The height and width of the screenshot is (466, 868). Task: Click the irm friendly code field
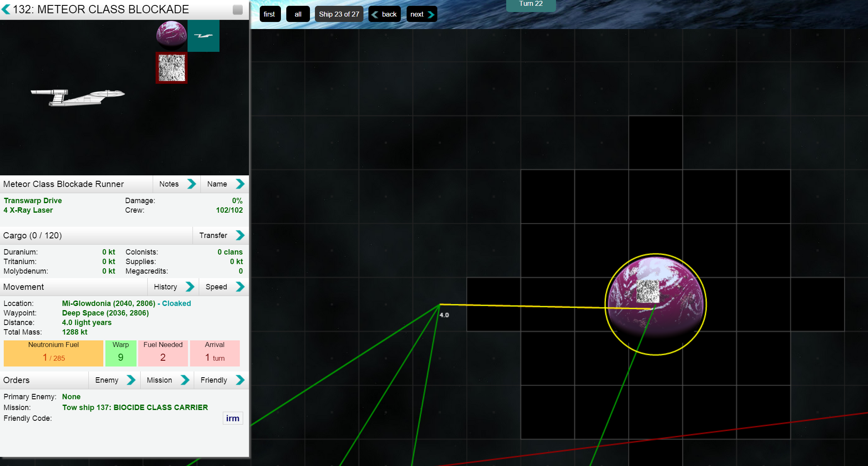232,418
